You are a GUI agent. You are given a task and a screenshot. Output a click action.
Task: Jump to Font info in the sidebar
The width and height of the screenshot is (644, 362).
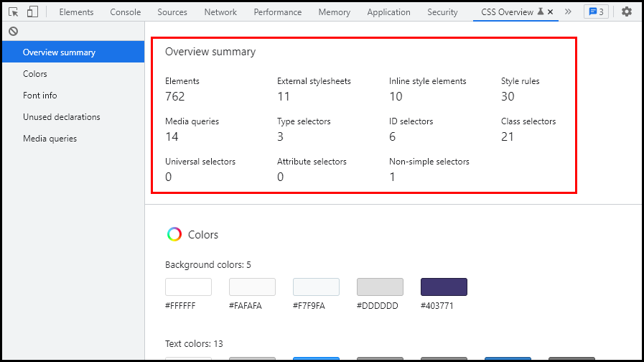click(73, 96)
